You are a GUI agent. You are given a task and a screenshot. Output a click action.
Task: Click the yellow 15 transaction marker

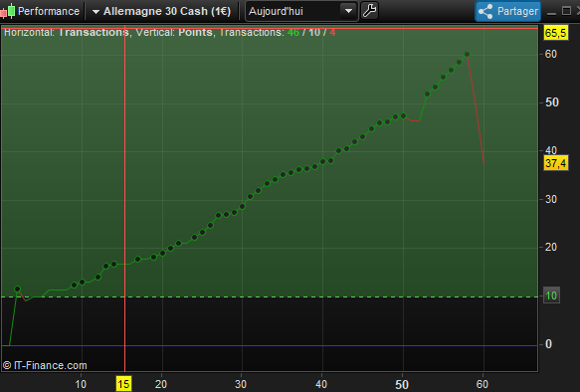pos(124,384)
